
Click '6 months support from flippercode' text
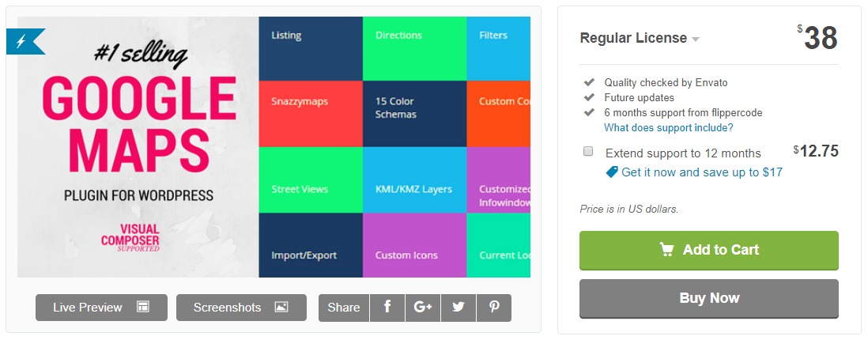683,112
